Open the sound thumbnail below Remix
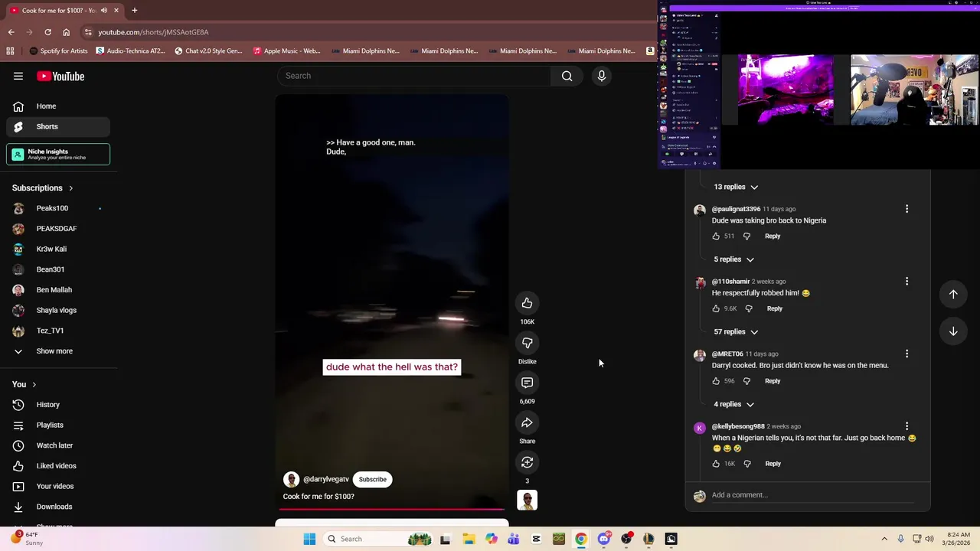 coord(527,500)
